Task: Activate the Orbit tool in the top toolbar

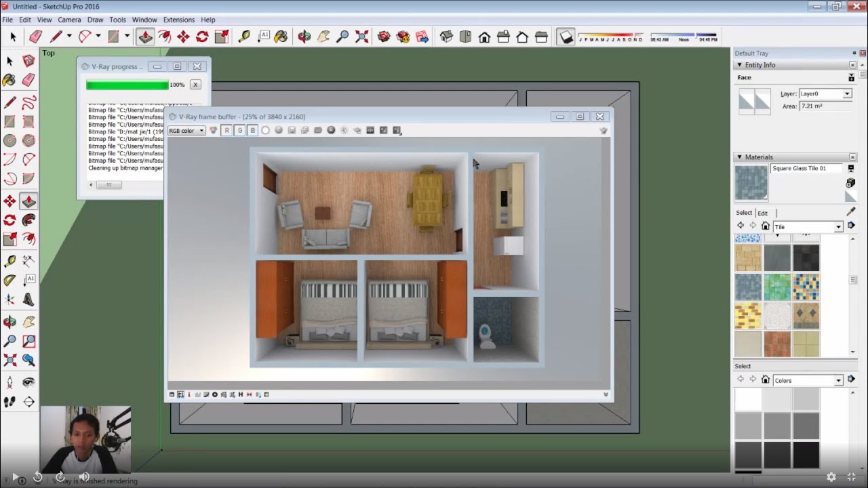Action: tap(304, 37)
